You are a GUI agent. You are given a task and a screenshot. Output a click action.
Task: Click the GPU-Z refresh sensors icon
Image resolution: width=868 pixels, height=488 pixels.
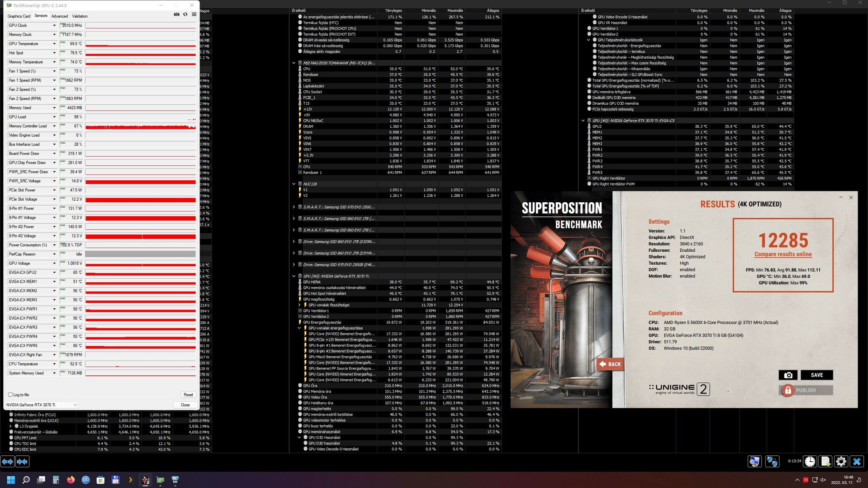(x=185, y=14)
